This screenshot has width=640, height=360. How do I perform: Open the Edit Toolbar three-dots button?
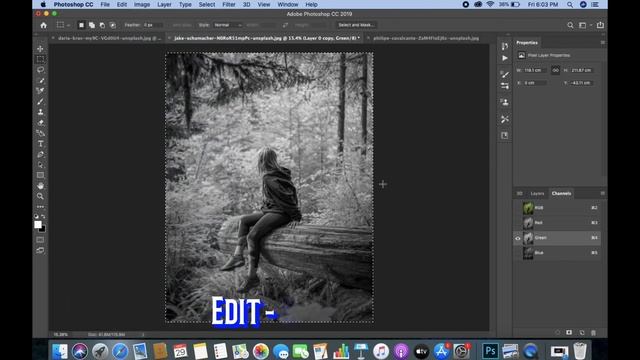(40, 207)
